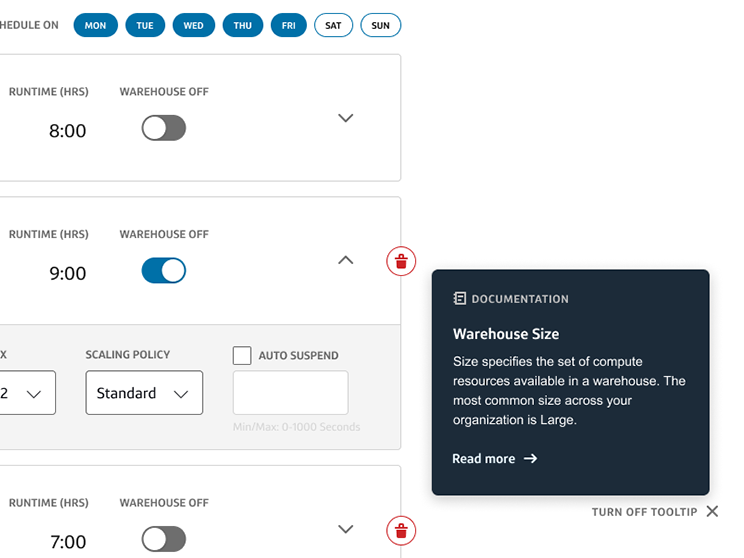Viewport: 744px width, 558px height.
Task: Open the Read more link
Action: tap(495, 458)
